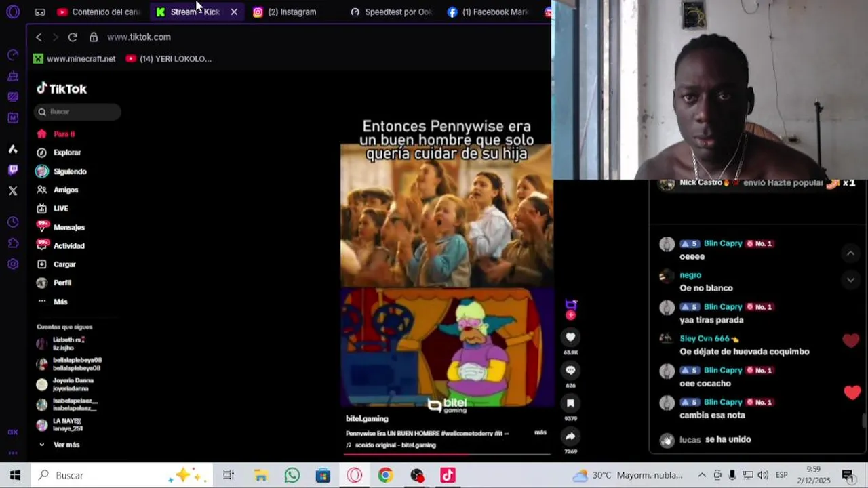Switch to the (2) Instagram tab
Viewport: 868px width, 488px height.
285,12
